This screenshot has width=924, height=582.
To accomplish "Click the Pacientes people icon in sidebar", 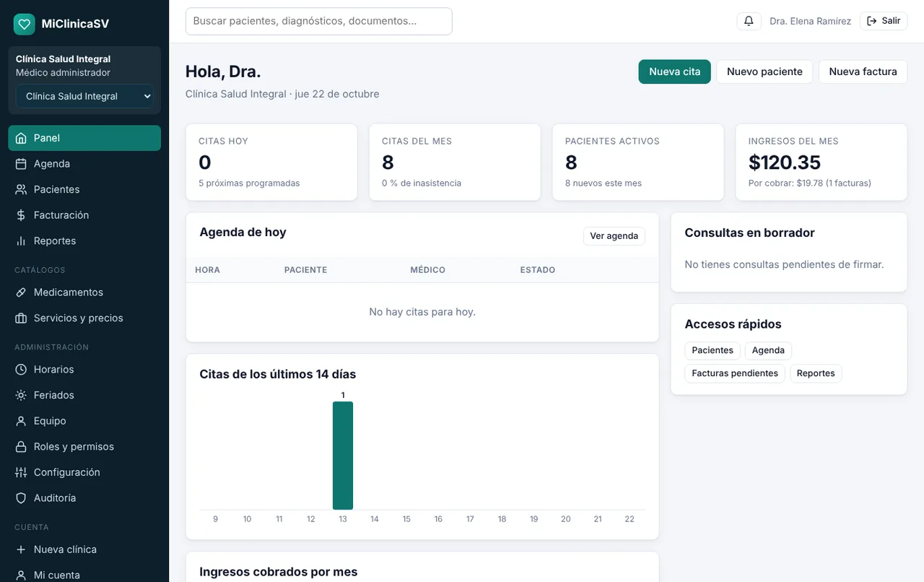I will (x=21, y=189).
